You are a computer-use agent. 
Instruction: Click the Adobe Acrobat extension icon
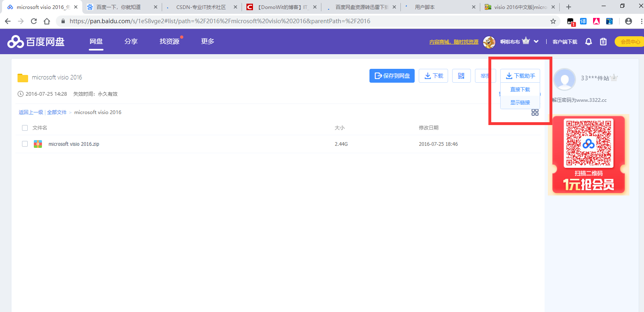coord(596,21)
